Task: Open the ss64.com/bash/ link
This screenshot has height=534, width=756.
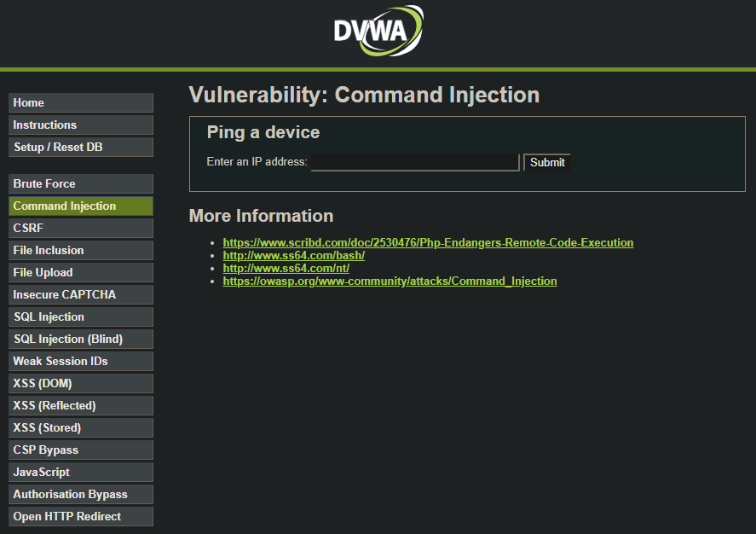Action: [294, 255]
